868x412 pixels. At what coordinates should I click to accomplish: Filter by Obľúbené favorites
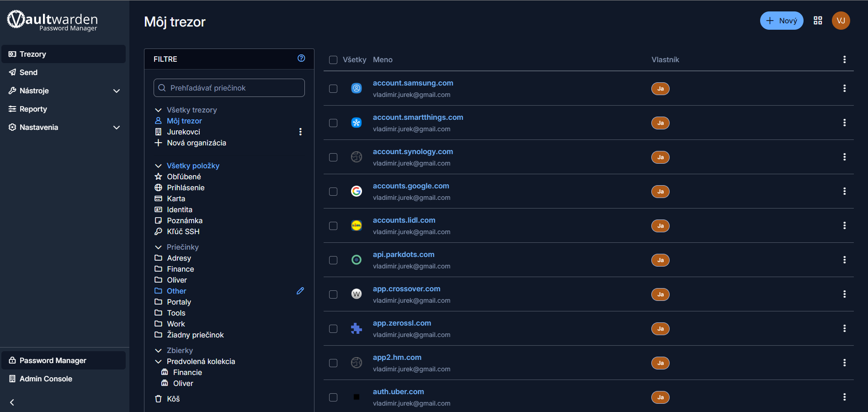point(184,177)
